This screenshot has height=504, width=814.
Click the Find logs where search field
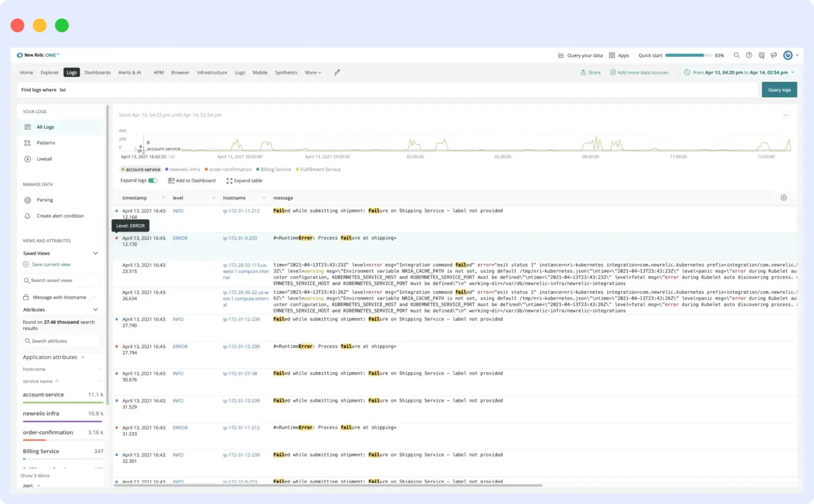click(x=388, y=90)
